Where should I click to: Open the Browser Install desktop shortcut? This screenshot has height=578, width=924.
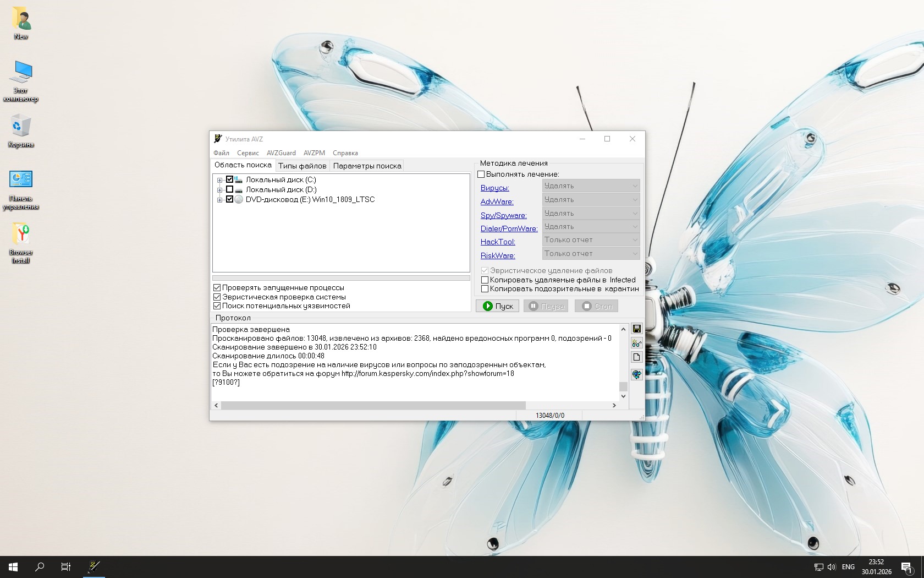pyautogui.click(x=21, y=242)
